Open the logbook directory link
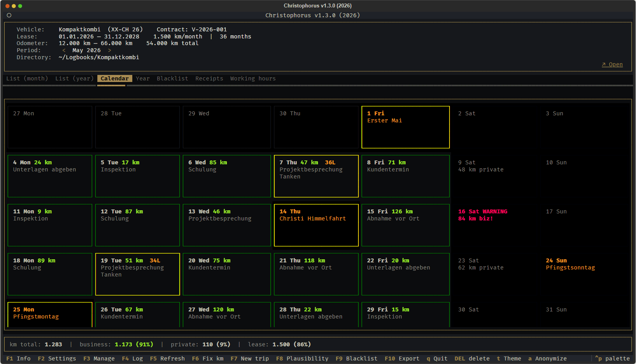Screen dimensions: 636x364 coord(612,64)
